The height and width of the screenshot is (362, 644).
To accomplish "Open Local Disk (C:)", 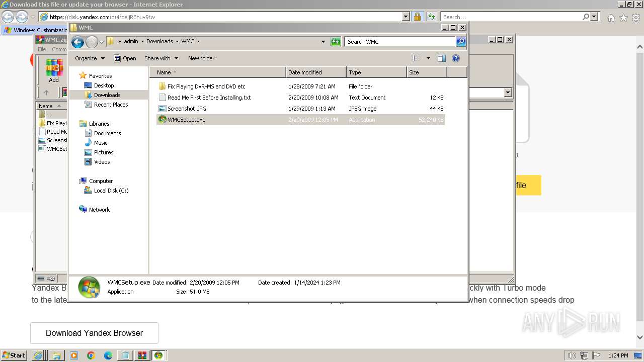I will coord(111,191).
